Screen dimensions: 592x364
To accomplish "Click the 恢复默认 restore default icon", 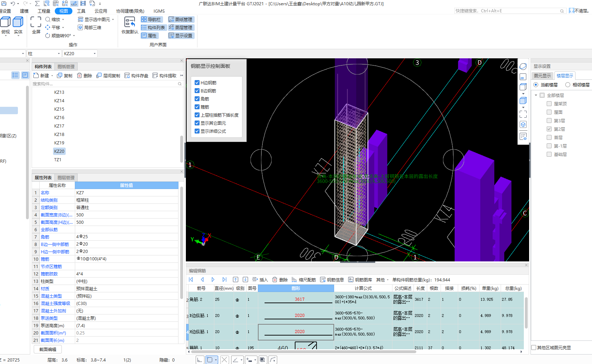I will [130, 22].
